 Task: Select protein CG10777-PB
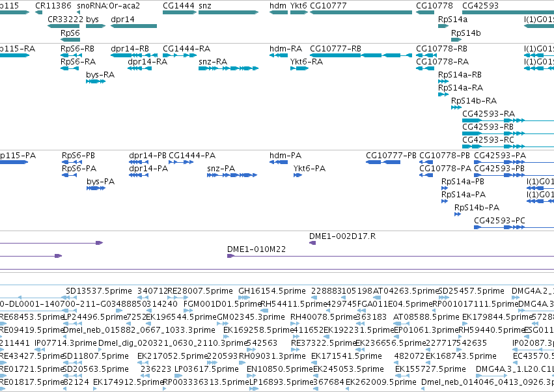click(x=383, y=162)
